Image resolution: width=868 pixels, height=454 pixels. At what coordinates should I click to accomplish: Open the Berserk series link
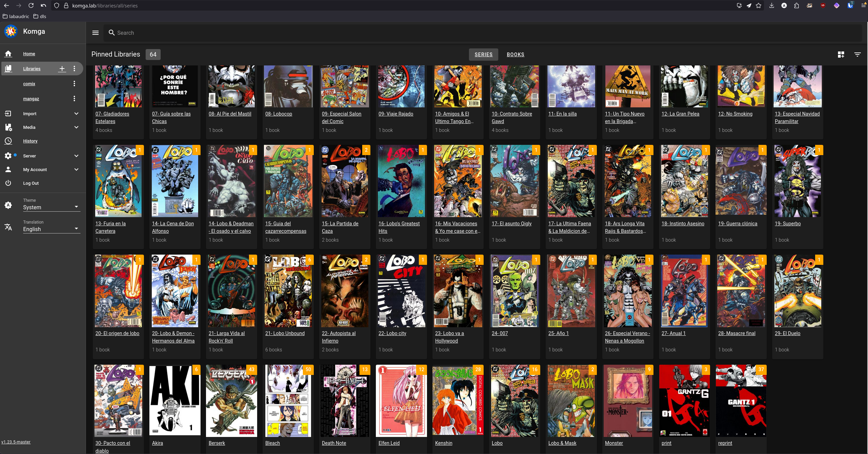click(x=217, y=443)
